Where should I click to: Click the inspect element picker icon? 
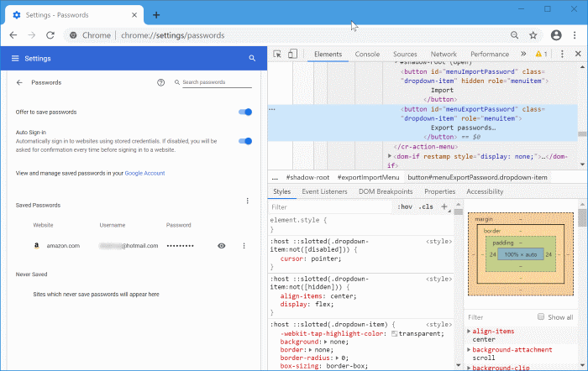[x=278, y=55]
